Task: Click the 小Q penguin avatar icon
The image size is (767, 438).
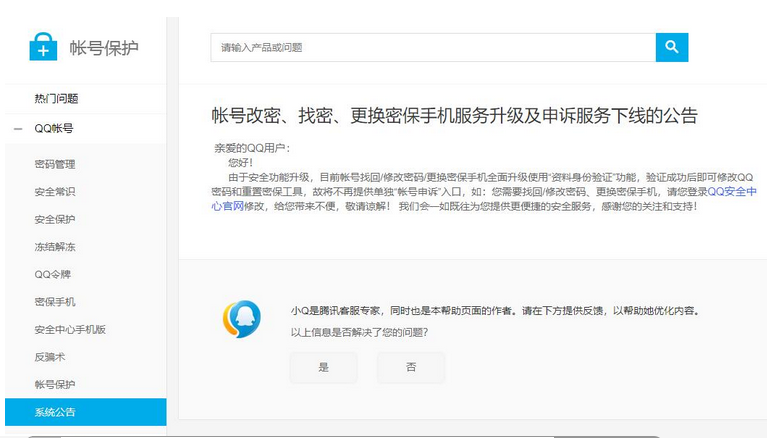Action: [x=242, y=319]
